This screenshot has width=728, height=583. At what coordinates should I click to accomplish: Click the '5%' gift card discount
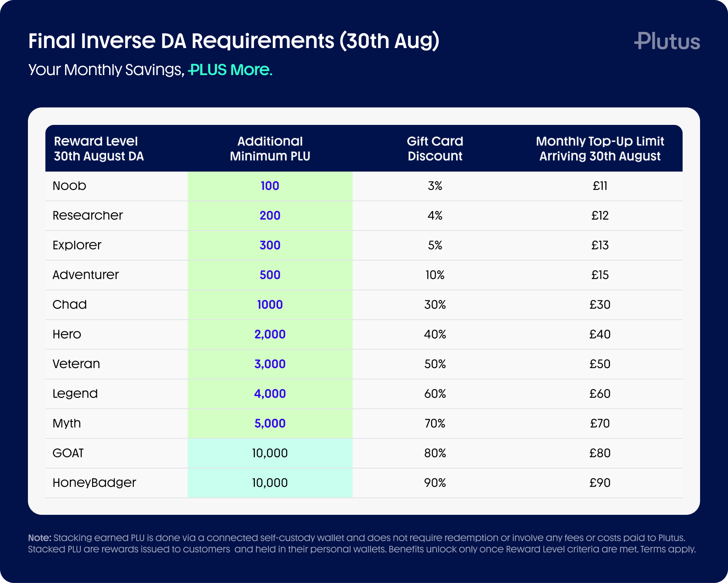(x=435, y=245)
